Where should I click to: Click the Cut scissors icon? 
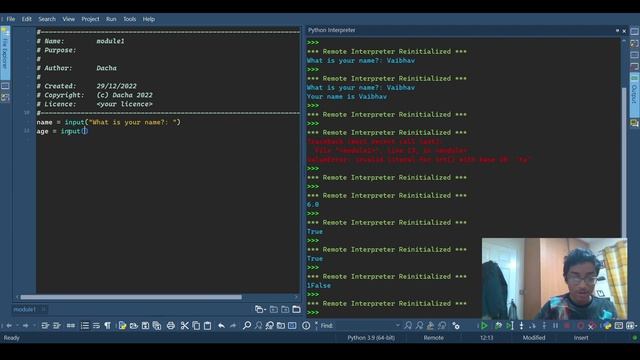(x=184, y=326)
